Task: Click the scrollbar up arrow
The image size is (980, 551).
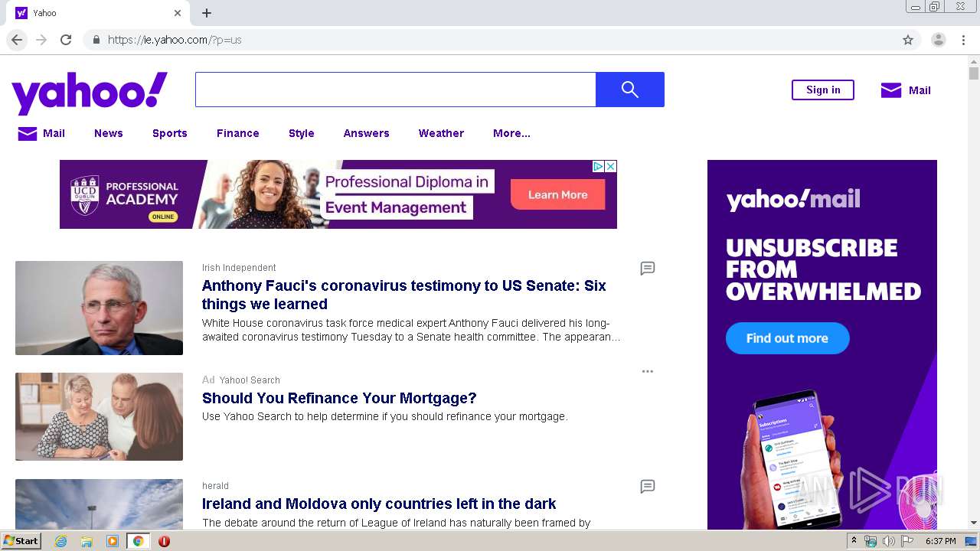Action: coord(974,60)
